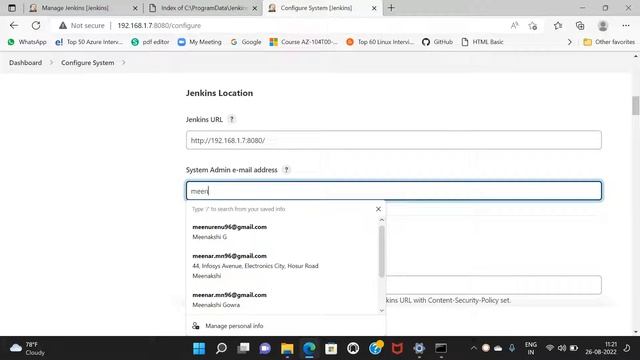The height and width of the screenshot is (360, 640).
Task: Open the tab actions menu icon
Action: click(12, 8)
